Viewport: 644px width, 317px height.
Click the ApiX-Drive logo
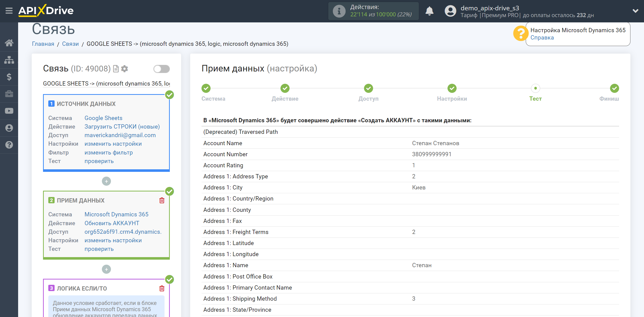[46, 11]
